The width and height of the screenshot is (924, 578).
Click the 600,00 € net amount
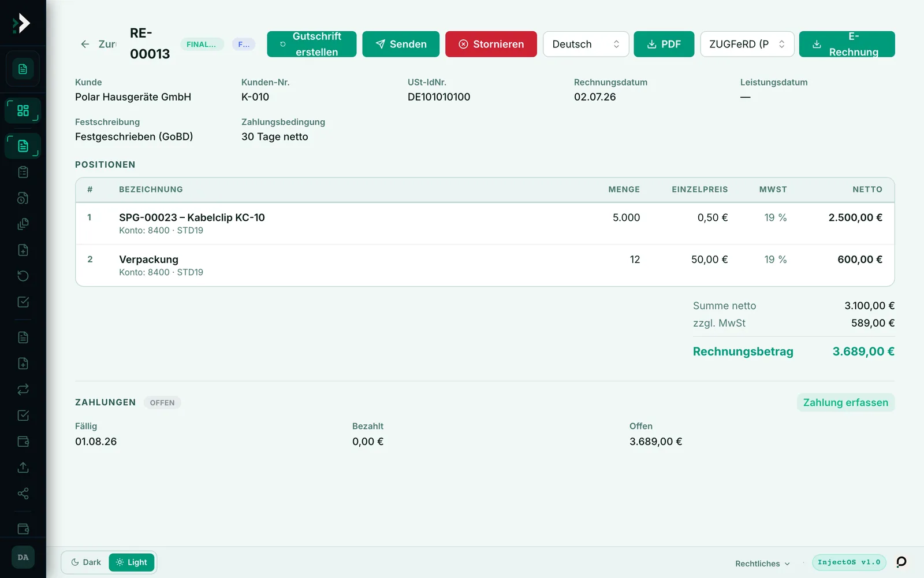[x=860, y=260]
